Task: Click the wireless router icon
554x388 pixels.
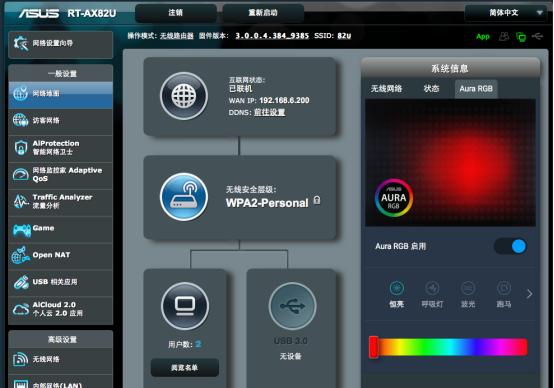Action: 184,197
